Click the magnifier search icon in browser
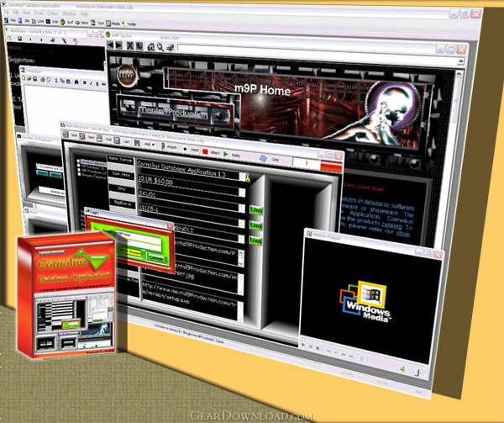Viewport: 504px width, 423px height. [x=160, y=47]
